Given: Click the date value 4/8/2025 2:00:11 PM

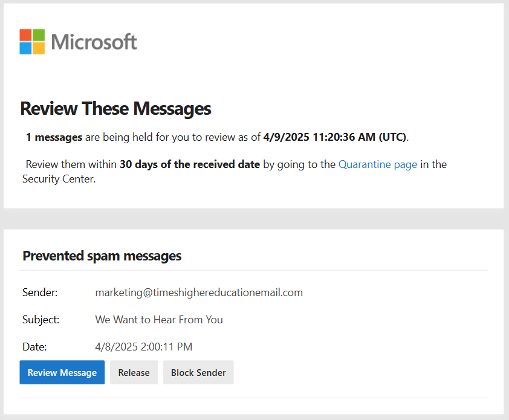Looking at the screenshot, I should coord(143,347).
